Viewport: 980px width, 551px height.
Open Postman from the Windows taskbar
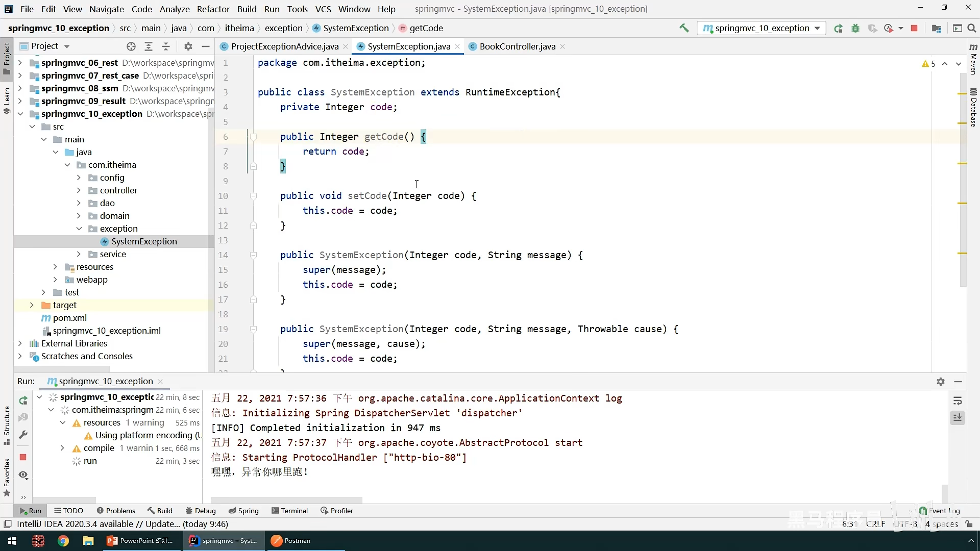tap(290, 541)
